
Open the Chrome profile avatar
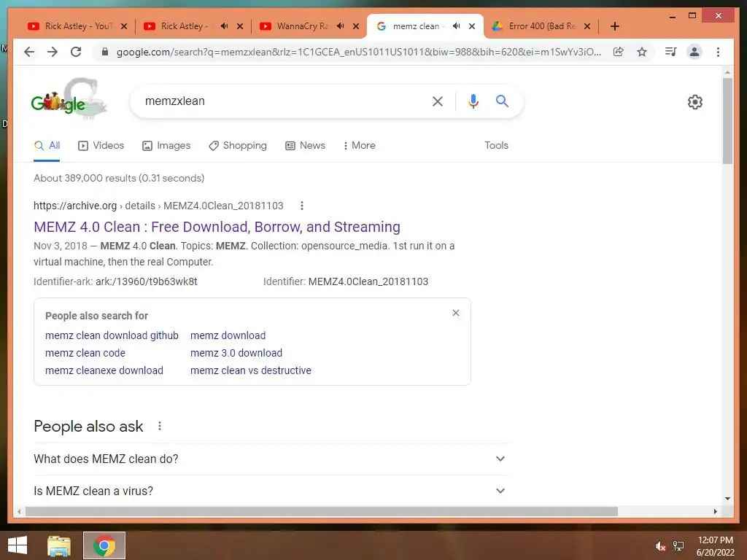point(694,52)
